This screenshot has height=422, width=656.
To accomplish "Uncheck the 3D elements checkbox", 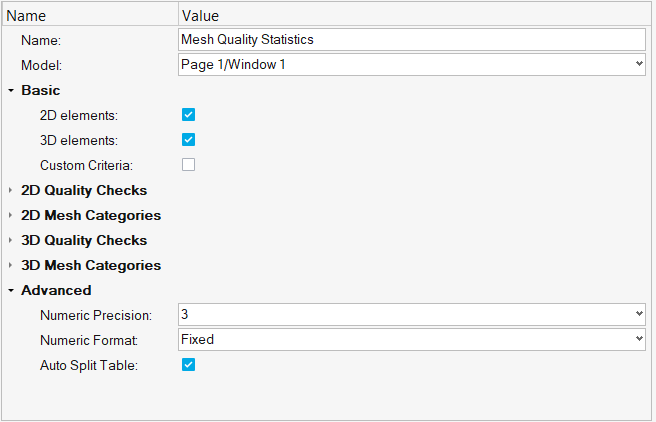I will 188,140.
